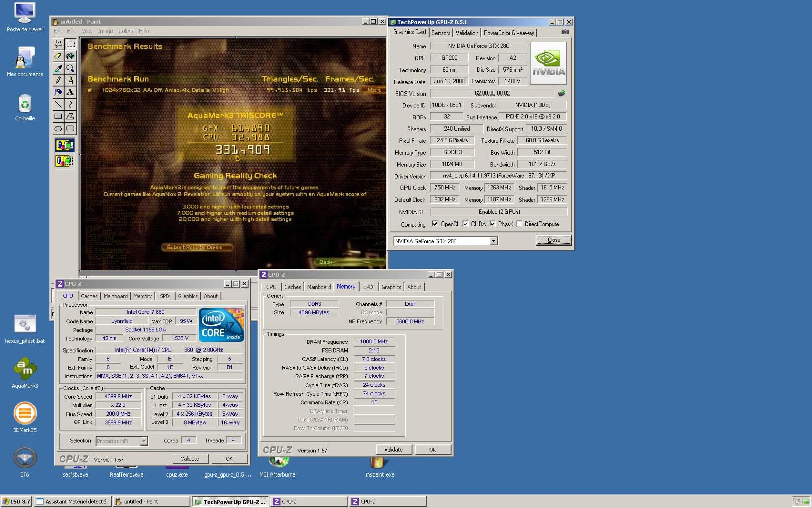
Task: Open the Colors menu in Paint
Action: pyautogui.click(x=126, y=31)
